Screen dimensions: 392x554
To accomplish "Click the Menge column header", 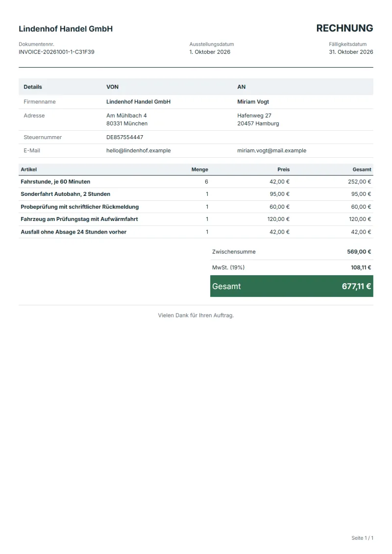I will (x=200, y=169).
